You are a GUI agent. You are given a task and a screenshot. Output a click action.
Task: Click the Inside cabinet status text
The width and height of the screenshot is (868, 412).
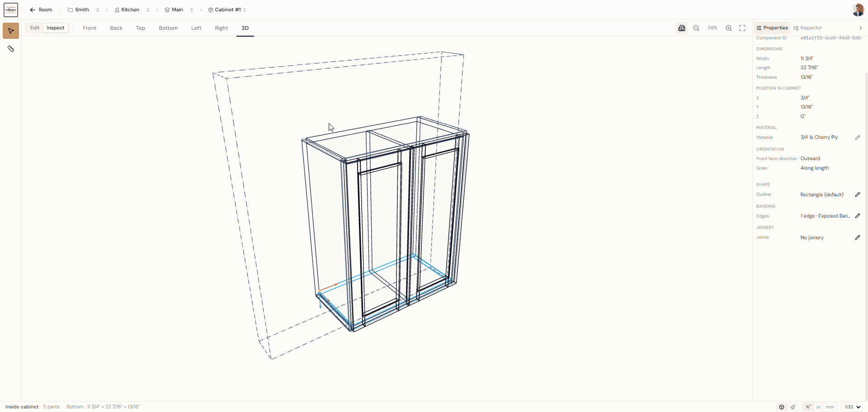(22, 407)
